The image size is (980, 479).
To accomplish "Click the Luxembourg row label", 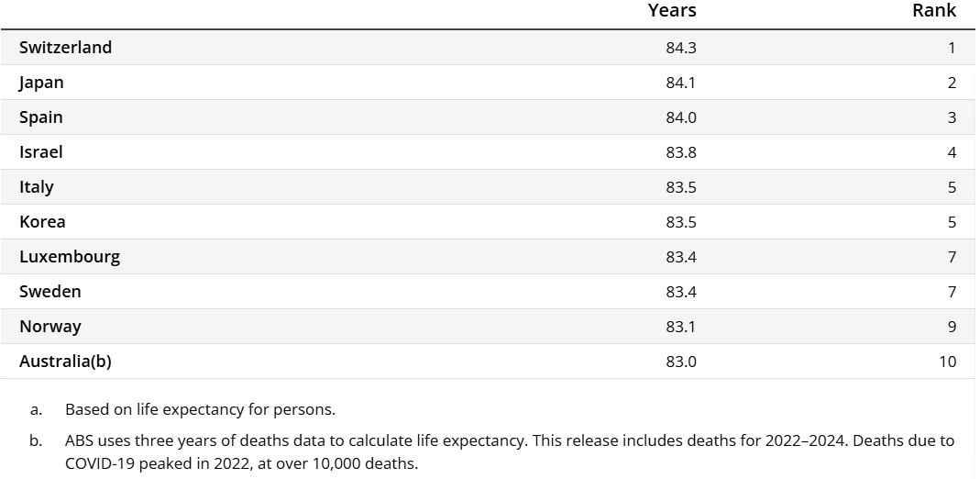I will (x=70, y=257).
